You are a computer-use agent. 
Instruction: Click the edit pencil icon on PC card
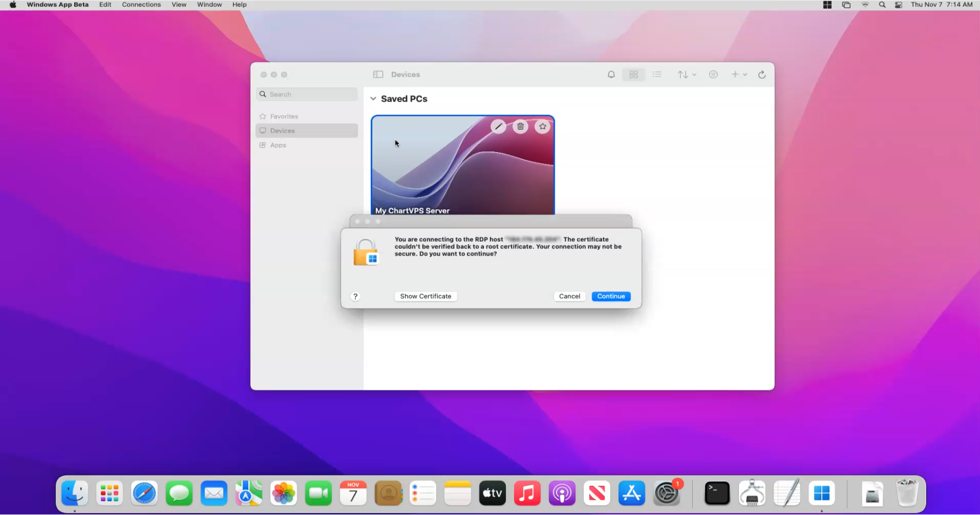coord(498,127)
